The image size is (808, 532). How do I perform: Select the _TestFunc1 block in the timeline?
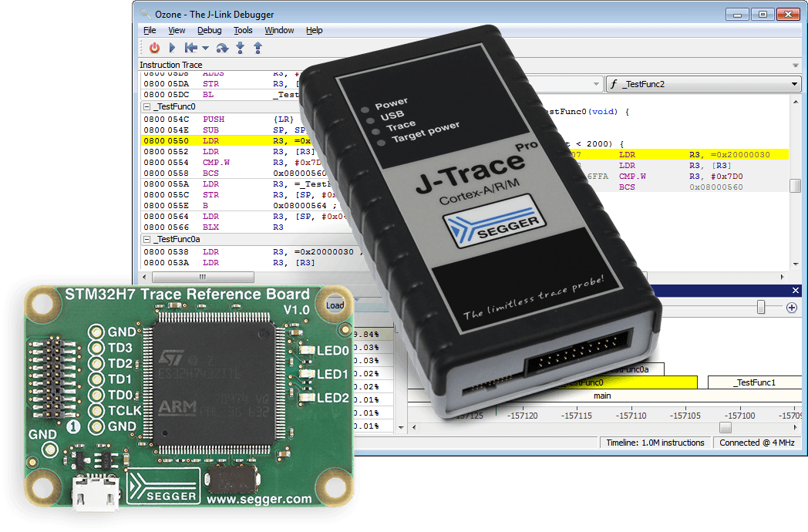(x=754, y=382)
